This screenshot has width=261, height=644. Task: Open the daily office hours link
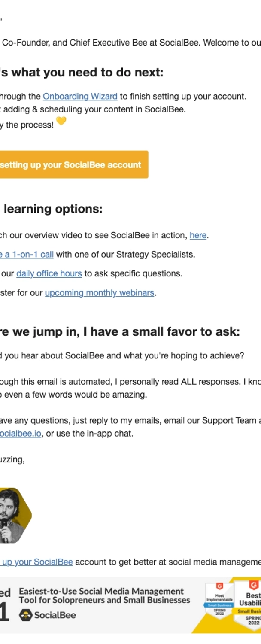pyautogui.click(x=49, y=273)
